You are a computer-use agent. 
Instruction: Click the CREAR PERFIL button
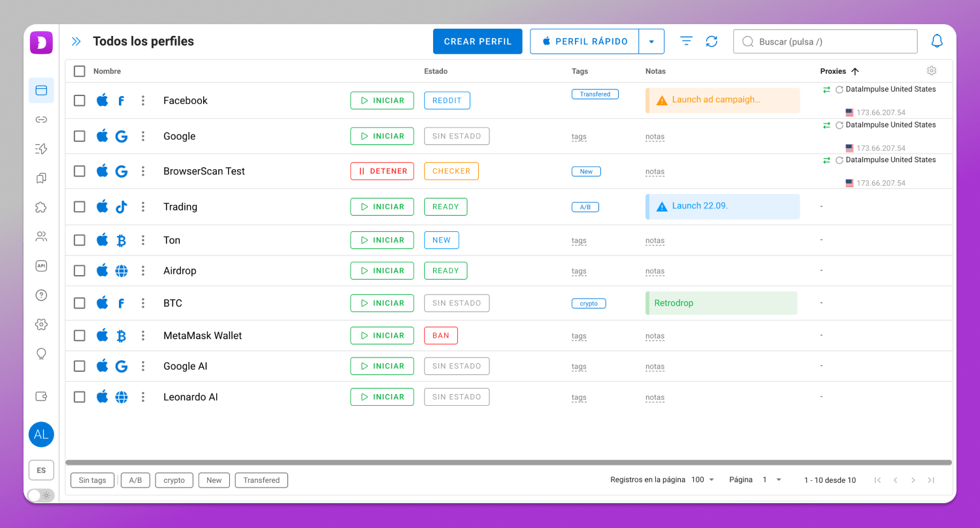tap(478, 41)
